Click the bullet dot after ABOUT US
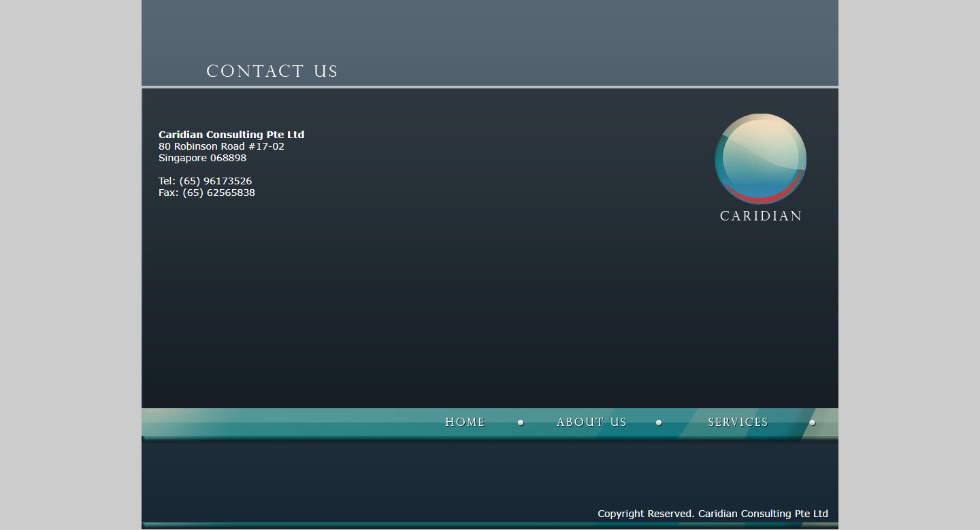Viewport: 980px width, 530px height. click(x=659, y=423)
